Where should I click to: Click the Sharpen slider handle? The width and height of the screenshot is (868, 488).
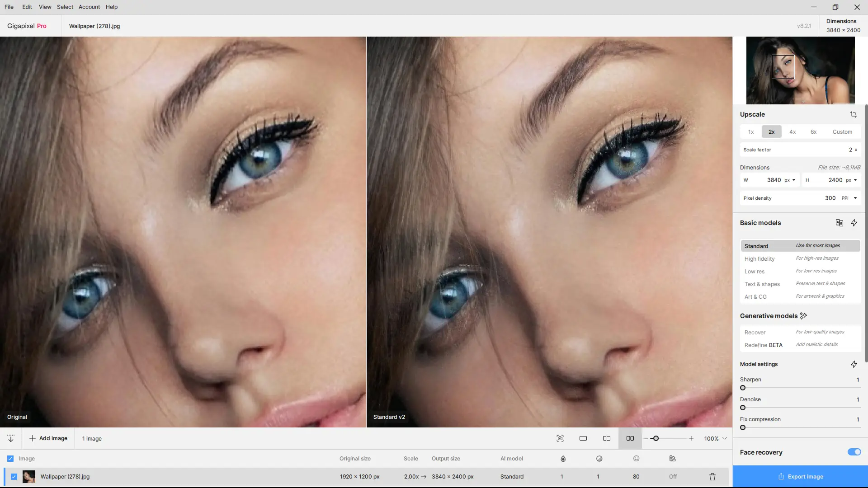point(743,388)
